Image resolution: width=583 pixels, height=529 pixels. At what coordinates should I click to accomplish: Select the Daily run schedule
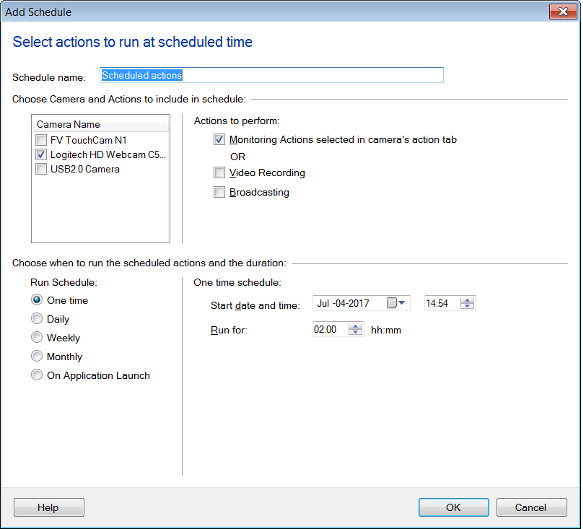(37, 319)
